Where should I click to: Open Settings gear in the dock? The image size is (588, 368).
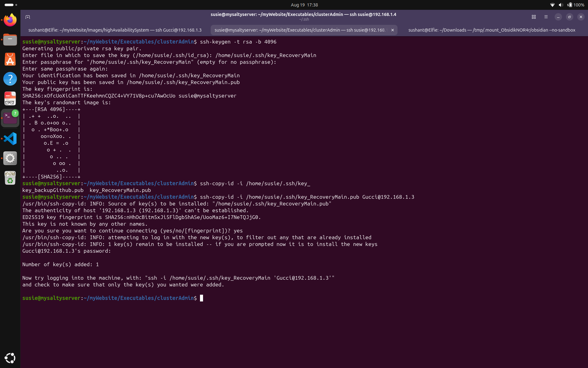click(10, 158)
